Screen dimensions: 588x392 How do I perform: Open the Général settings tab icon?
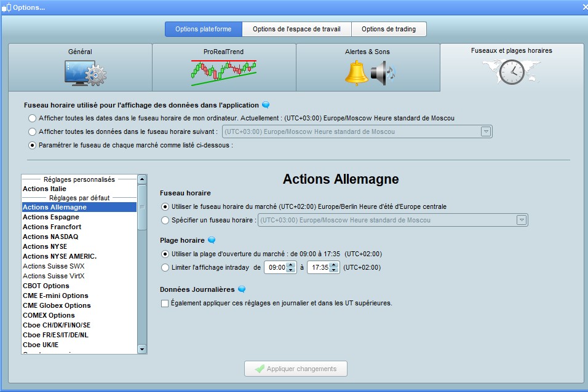(85, 73)
